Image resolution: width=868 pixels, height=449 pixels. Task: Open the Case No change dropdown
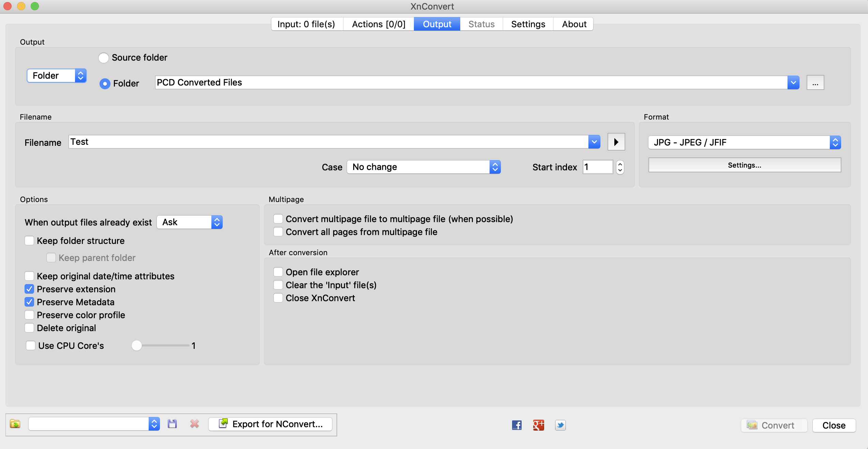[423, 167]
